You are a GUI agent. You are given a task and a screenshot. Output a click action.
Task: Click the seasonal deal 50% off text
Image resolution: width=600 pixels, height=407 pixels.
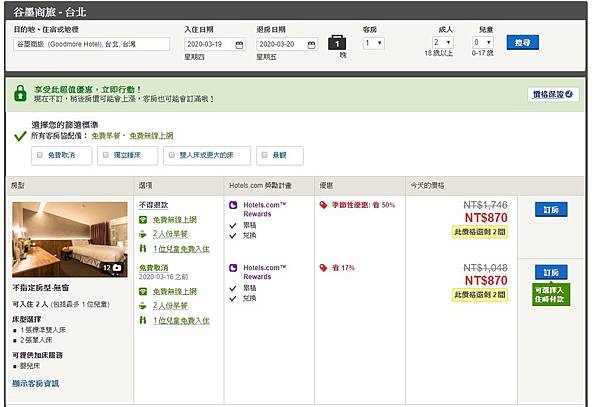click(363, 205)
